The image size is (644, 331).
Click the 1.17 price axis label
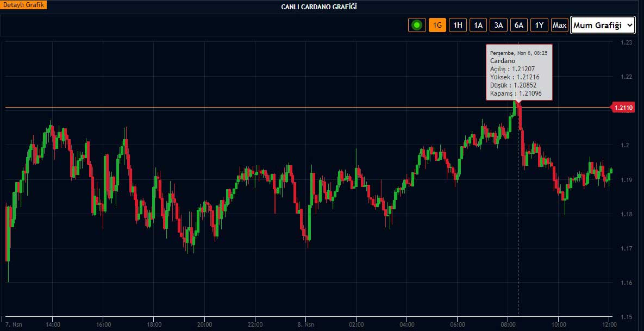pos(627,248)
